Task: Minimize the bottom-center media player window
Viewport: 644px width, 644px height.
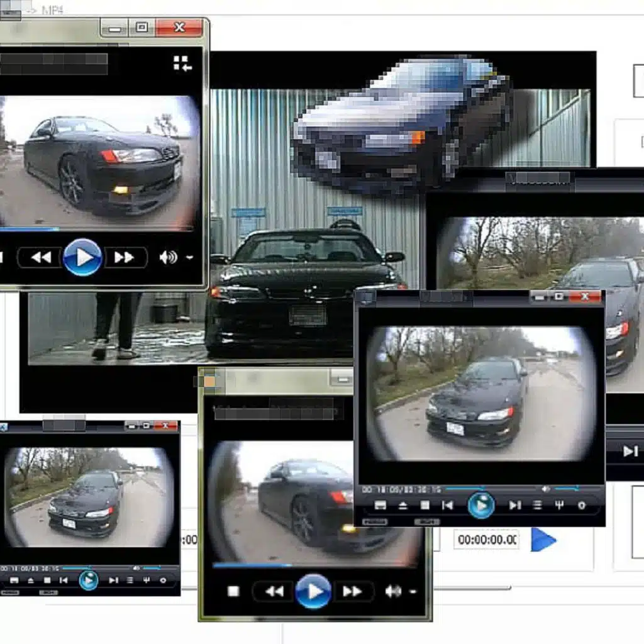Action: (341, 380)
